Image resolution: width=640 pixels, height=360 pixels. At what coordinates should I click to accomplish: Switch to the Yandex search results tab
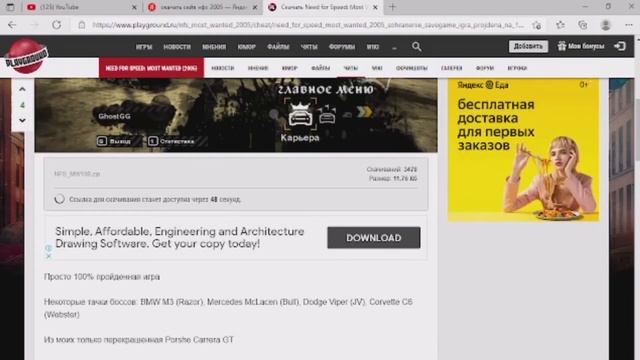tap(203, 7)
